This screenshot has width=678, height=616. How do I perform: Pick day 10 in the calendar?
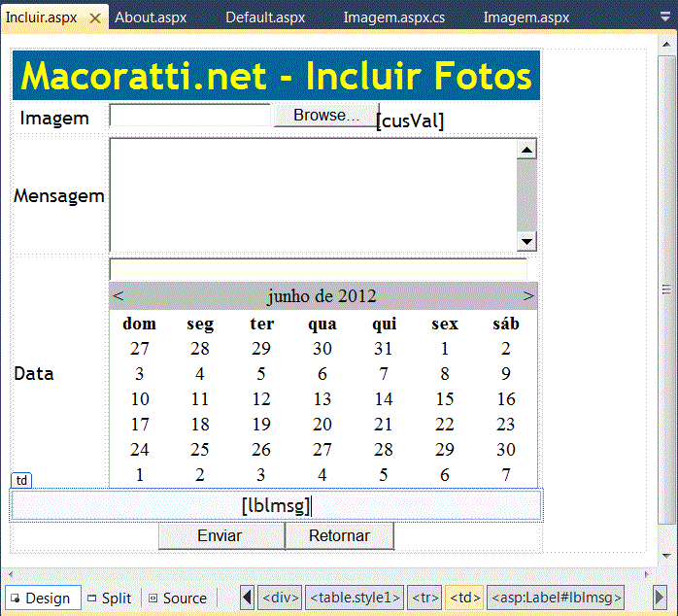(x=140, y=398)
